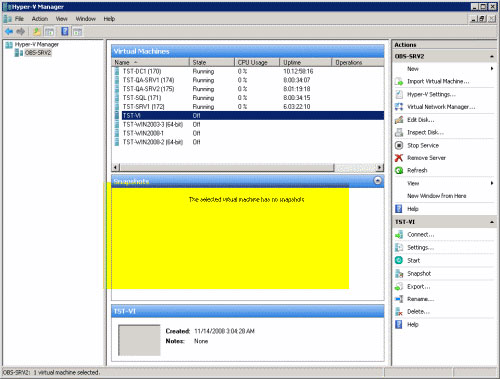
Task: Click the Up one level toolbar icon
Action: click(37, 32)
